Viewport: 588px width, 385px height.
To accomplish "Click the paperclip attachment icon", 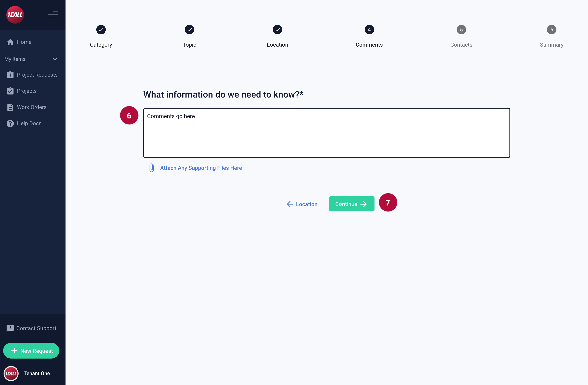I will pyautogui.click(x=152, y=168).
